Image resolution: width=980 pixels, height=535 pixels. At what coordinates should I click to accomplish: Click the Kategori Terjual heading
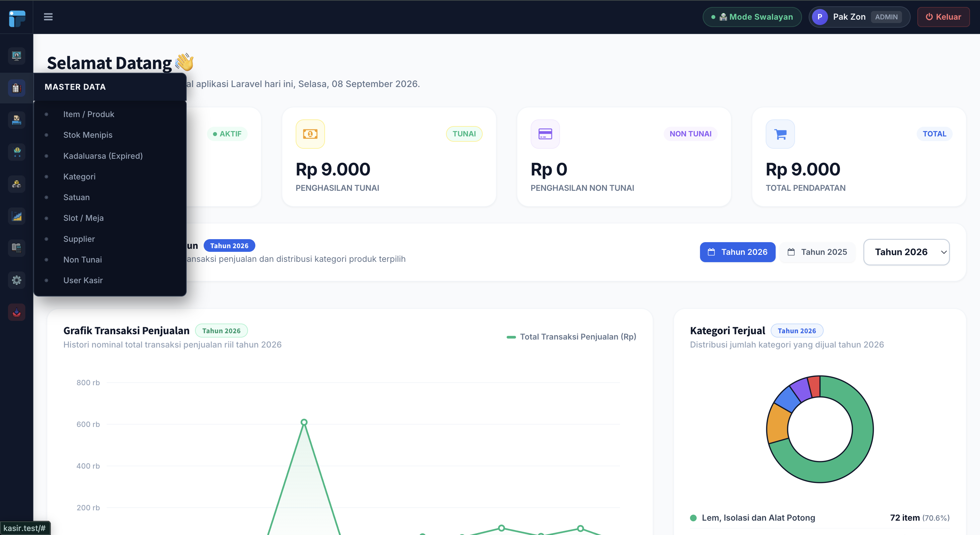pyautogui.click(x=727, y=331)
